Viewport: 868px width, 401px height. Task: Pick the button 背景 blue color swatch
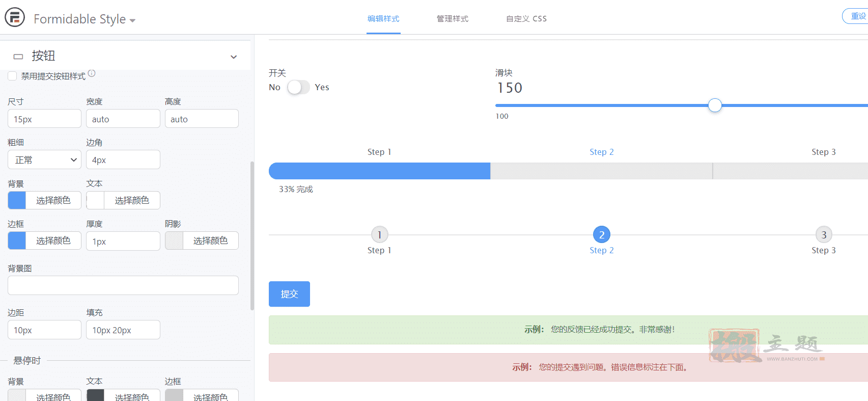click(17, 200)
